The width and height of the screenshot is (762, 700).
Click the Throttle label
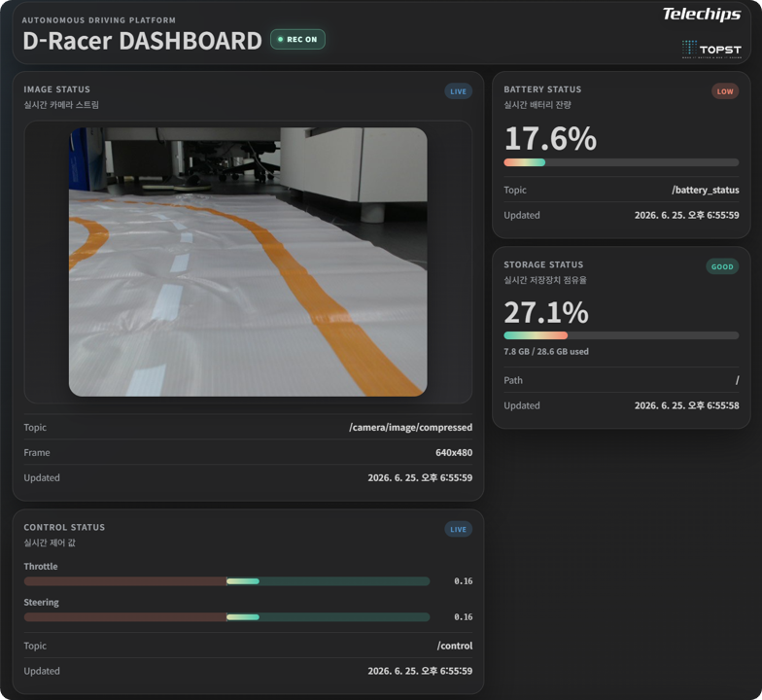[x=41, y=566]
